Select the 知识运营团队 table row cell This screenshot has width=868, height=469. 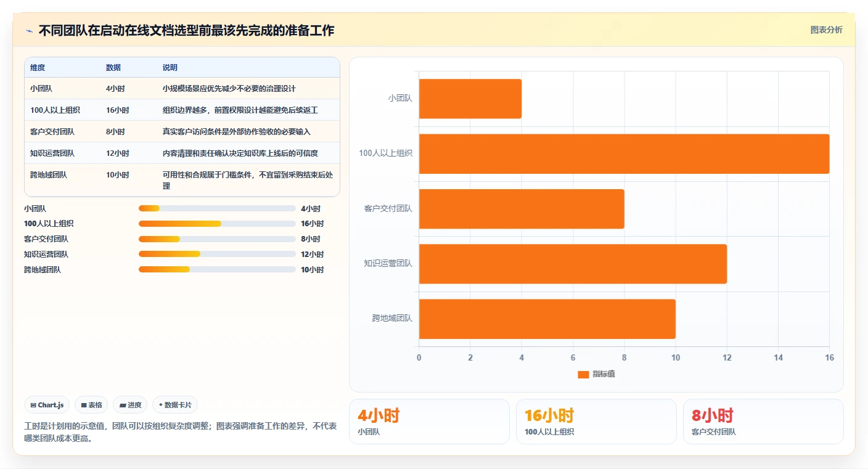[x=52, y=153]
